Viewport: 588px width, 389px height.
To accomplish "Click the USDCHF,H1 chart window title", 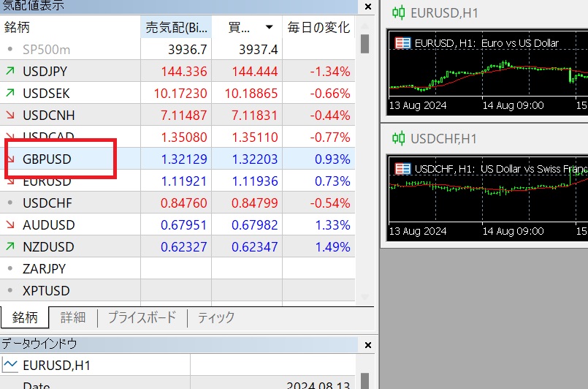I will pos(443,139).
